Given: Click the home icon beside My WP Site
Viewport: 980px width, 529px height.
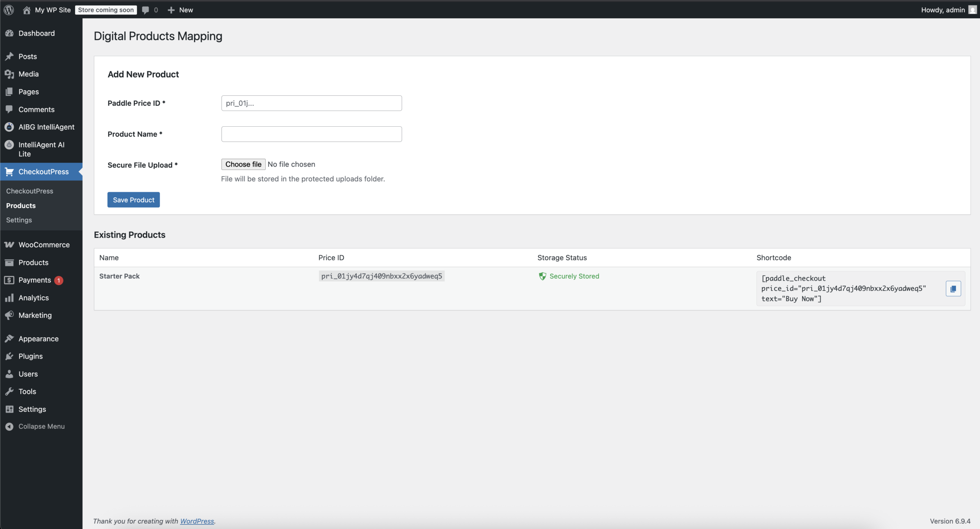Looking at the screenshot, I should [x=26, y=10].
